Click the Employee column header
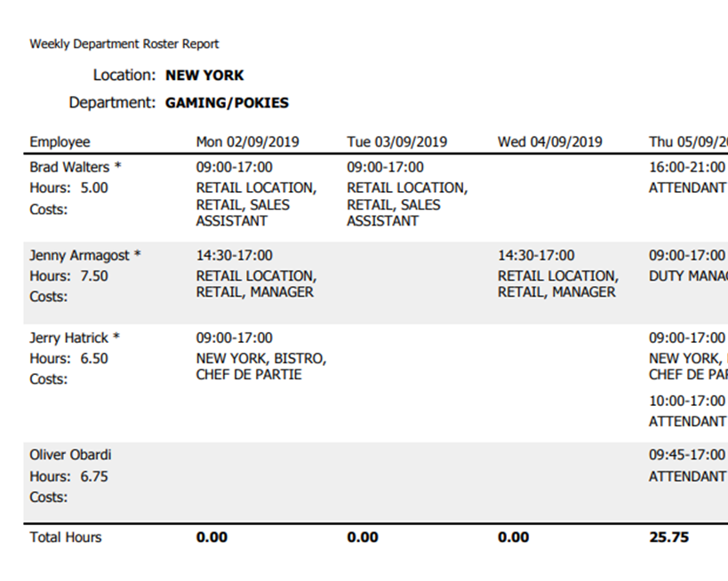The height and width of the screenshot is (581, 728). (x=60, y=142)
